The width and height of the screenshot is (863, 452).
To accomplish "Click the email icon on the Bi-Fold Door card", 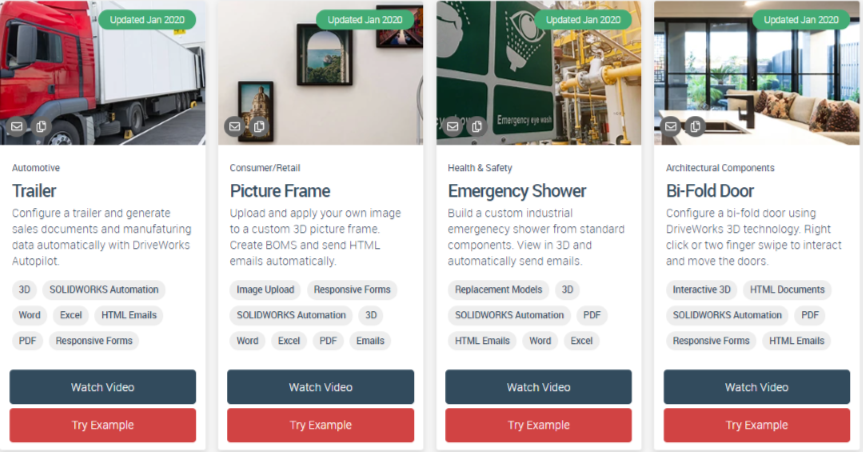I will pos(671,127).
